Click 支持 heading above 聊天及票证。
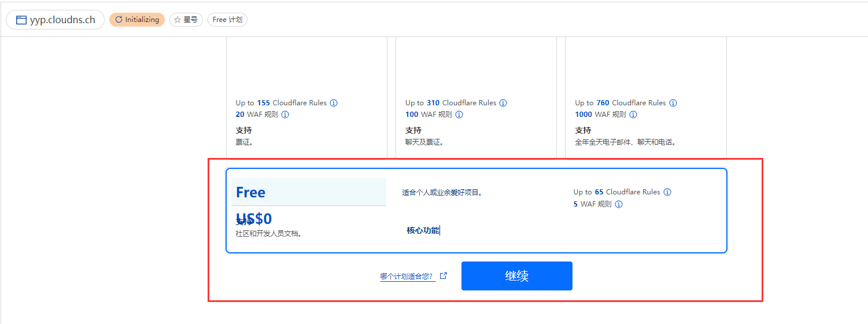 click(413, 130)
